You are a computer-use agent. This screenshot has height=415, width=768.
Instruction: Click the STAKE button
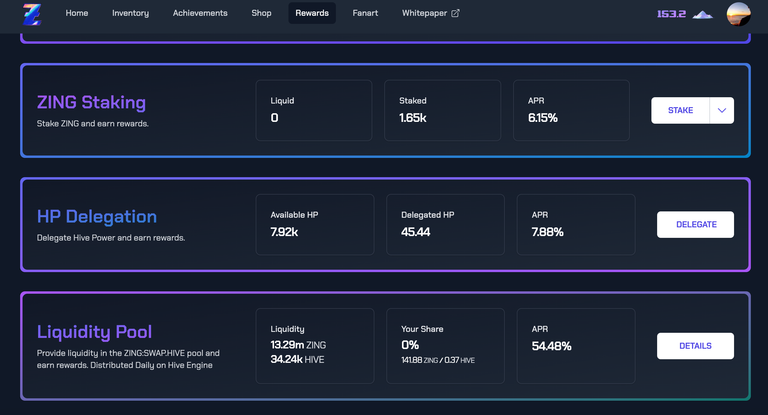680,110
